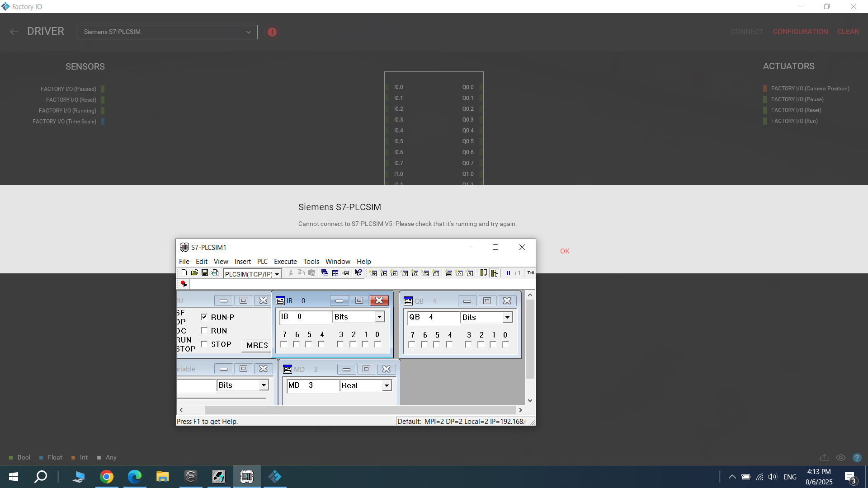
Task: Click the export icon at Factory IO bottom right
Action: pos(825,457)
